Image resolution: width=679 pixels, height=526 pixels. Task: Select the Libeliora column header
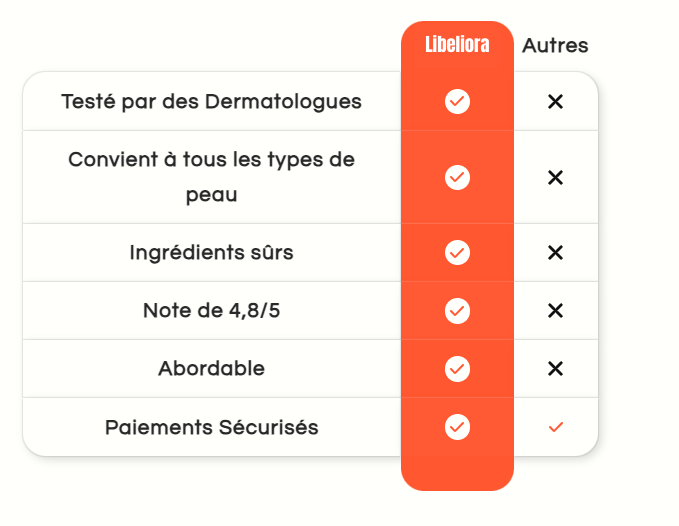[457, 46]
